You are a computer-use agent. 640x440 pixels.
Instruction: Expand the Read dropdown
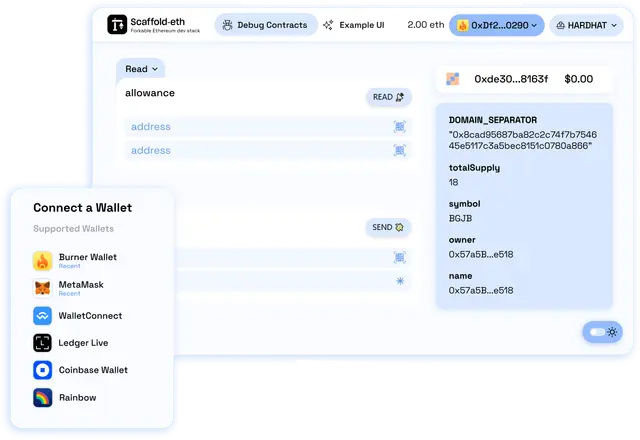(x=141, y=69)
